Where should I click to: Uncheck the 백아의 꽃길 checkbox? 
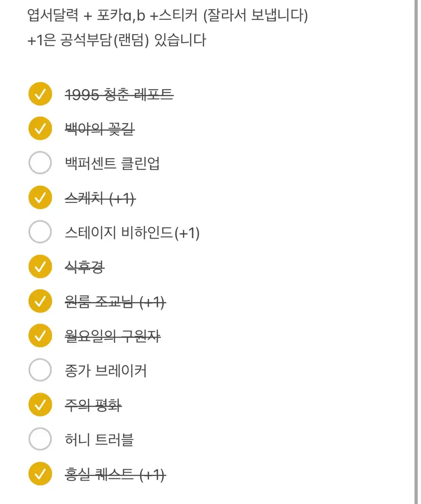[x=40, y=129]
